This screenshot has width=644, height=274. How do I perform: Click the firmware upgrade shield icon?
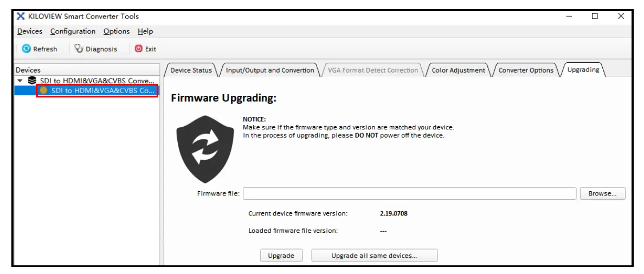(205, 149)
